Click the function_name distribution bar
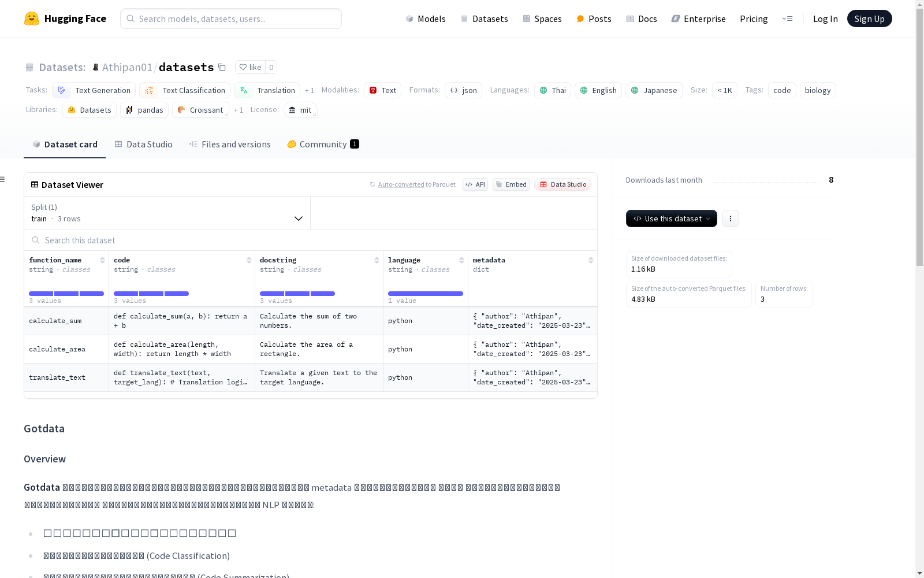 pos(66,294)
